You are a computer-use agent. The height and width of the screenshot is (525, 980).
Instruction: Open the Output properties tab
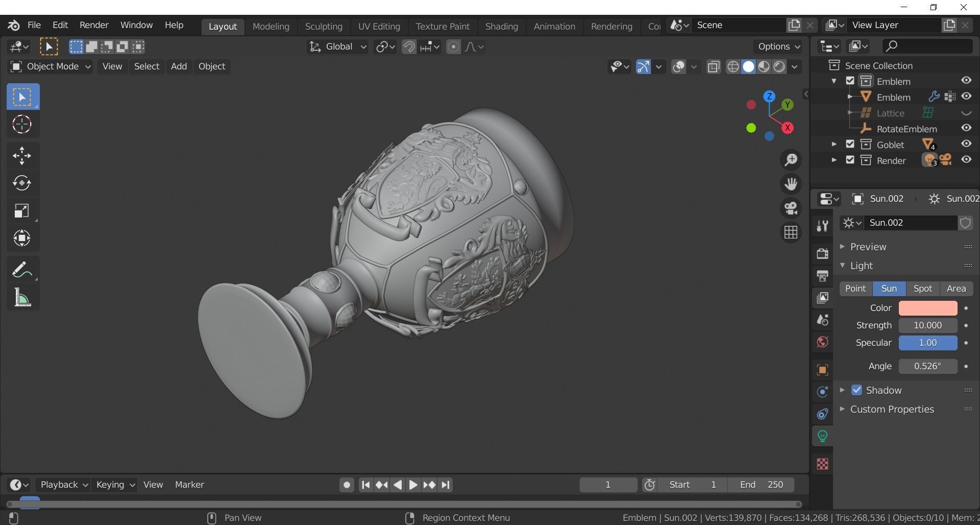(x=822, y=276)
